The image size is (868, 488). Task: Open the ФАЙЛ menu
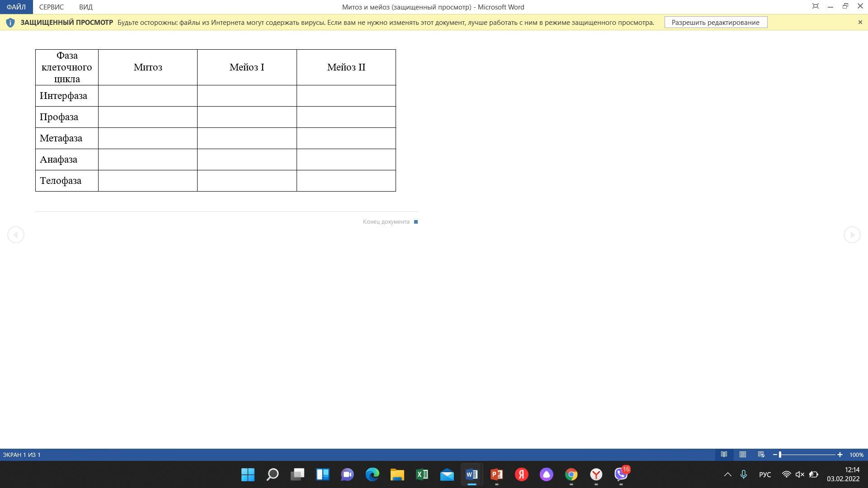[x=16, y=7]
